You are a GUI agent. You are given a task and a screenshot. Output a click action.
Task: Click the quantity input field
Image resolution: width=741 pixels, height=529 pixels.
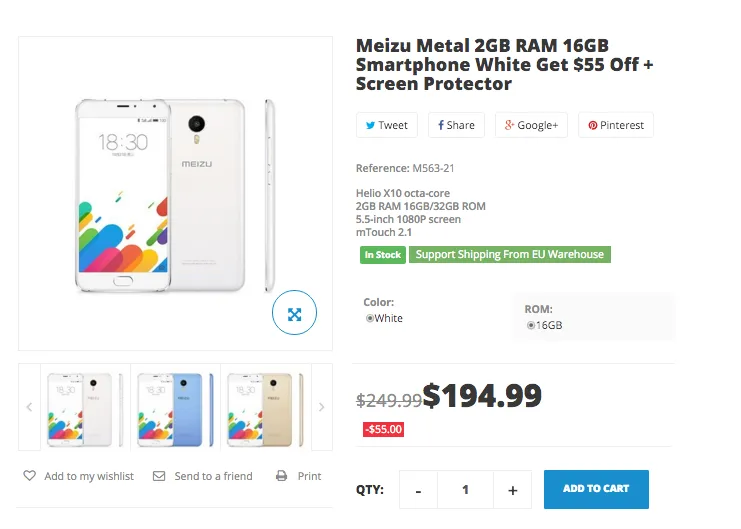coord(465,490)
